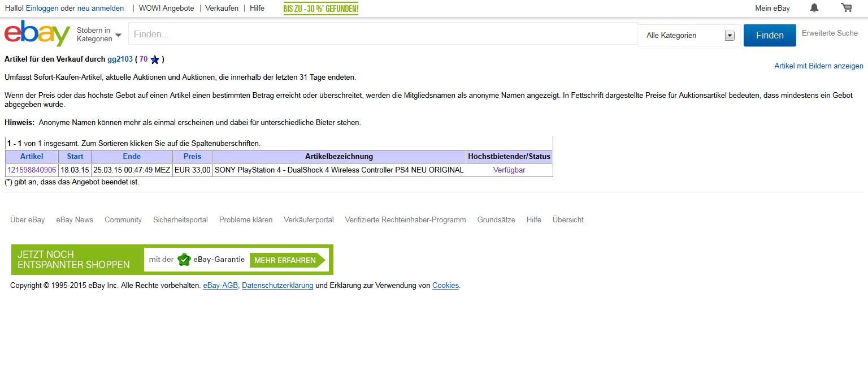The height and width of the screenshot is (379, 868).
Task: Click the eBay-Garantie banner's Mehr Erfahren arrow
Action: click(x=287, y=260)
